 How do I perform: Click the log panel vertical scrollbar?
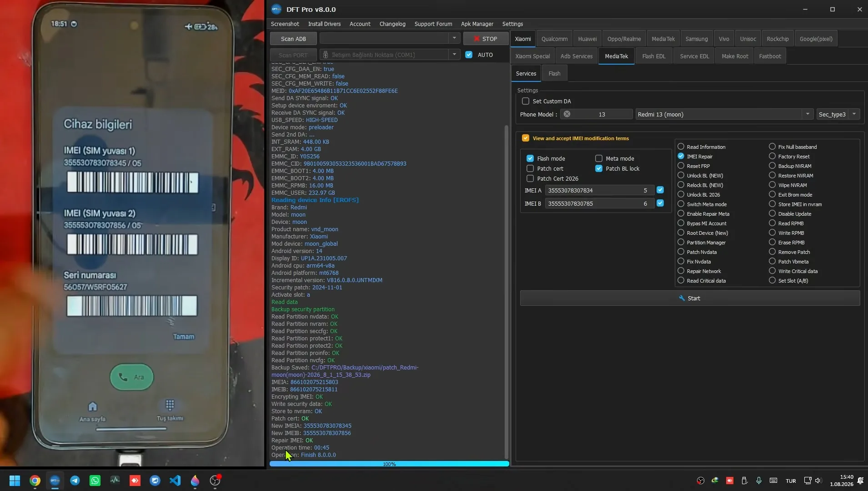click(507, 291)
